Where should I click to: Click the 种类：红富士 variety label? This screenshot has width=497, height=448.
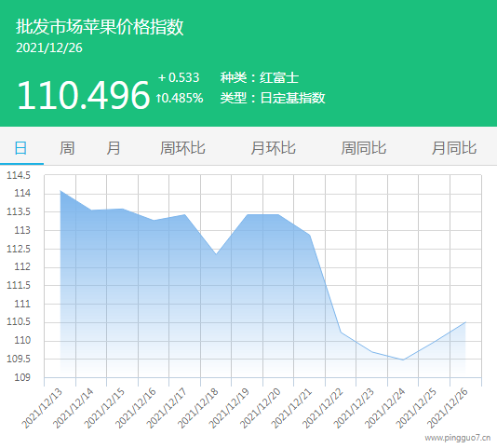pos(260,77)
